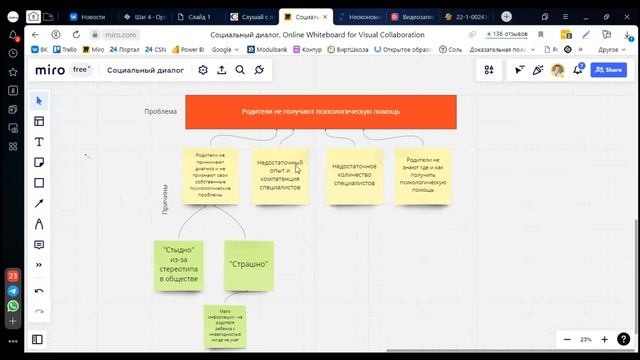Click the blue Share button

(609, 70)
